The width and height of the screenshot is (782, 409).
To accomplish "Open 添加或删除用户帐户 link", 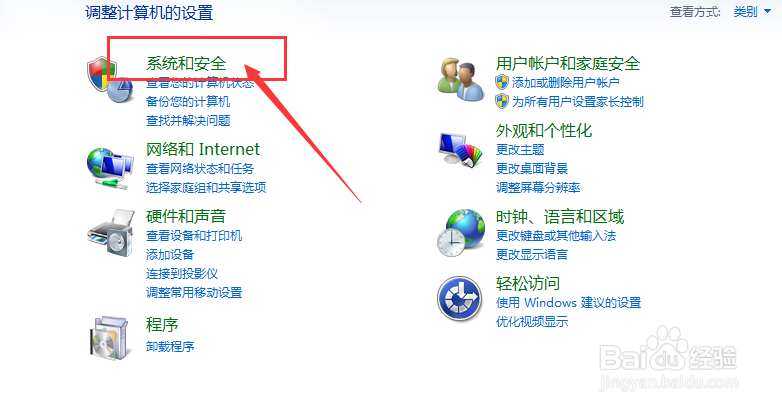I will click(566, 82).
